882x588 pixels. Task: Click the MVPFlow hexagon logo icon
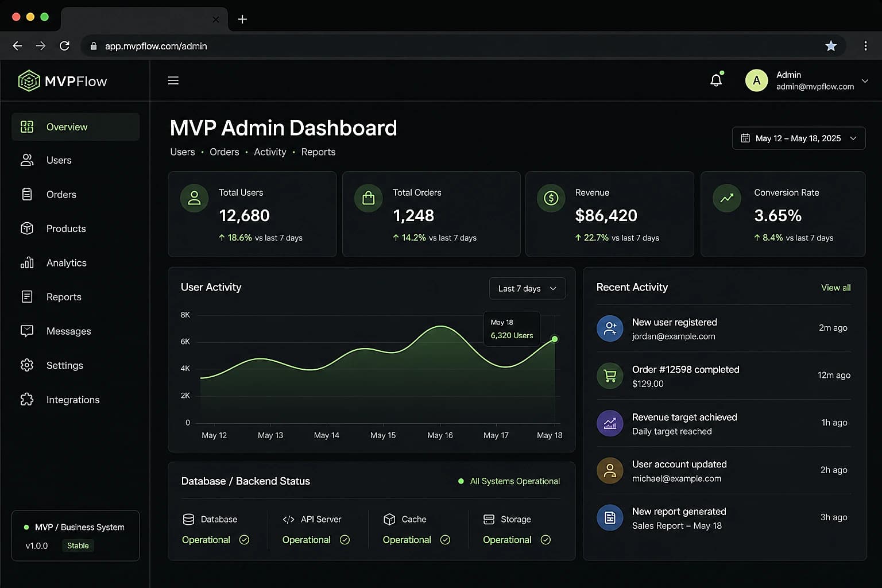[29, 81]
